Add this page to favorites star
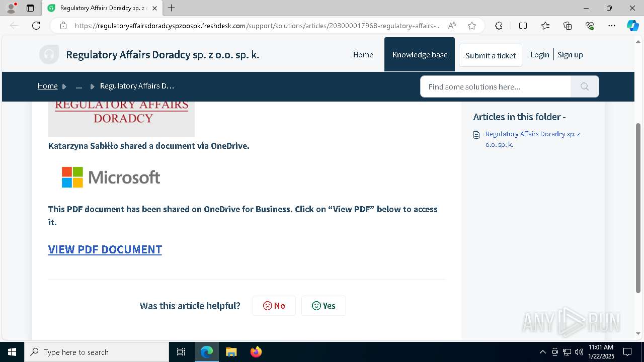Viewport: 644px width, 362px height. pyautogui.click(x=471, y=26)
